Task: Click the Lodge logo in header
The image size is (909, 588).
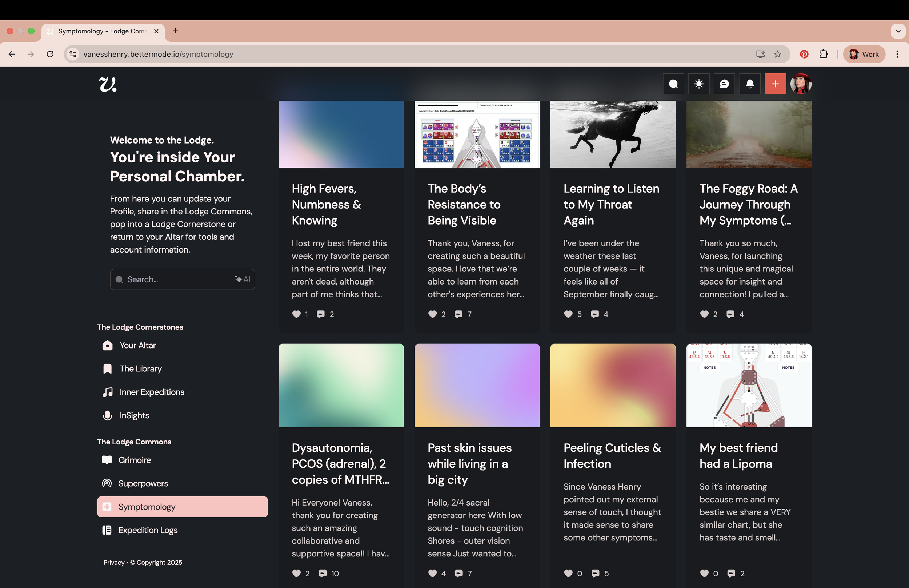Action: pos(108,84)
